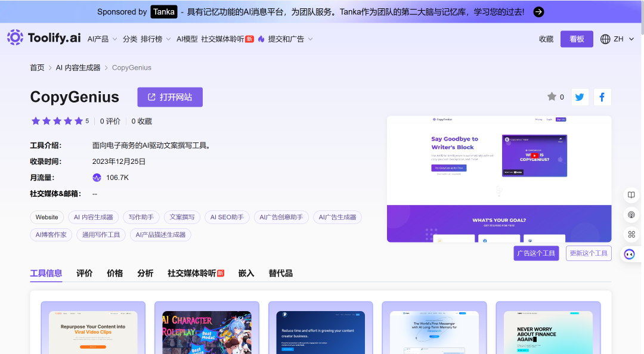Click the four-circle grid icon in right sidebar

click(x=631, y=234)
